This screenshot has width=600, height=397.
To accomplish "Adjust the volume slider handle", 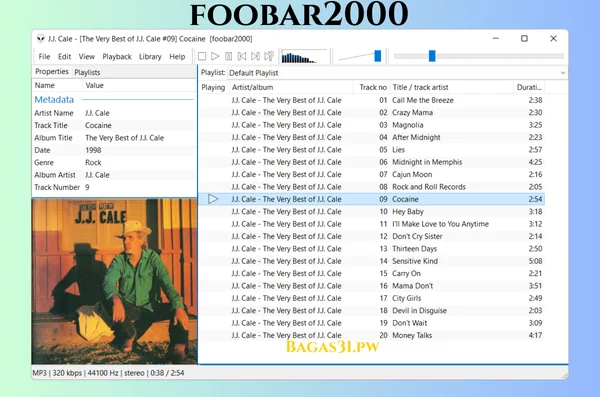I will click(378, 56).
